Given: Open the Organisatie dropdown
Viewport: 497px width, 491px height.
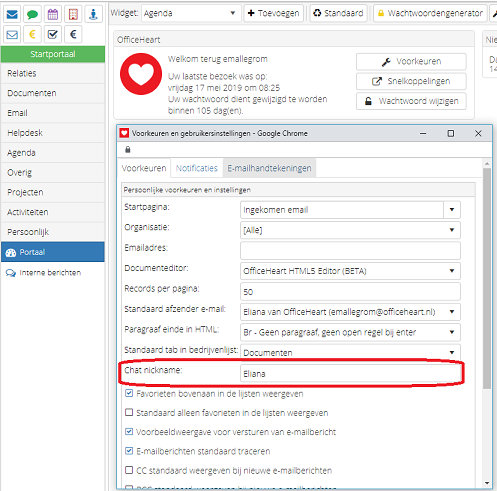Looking at the screenshot, I should 350,230.
